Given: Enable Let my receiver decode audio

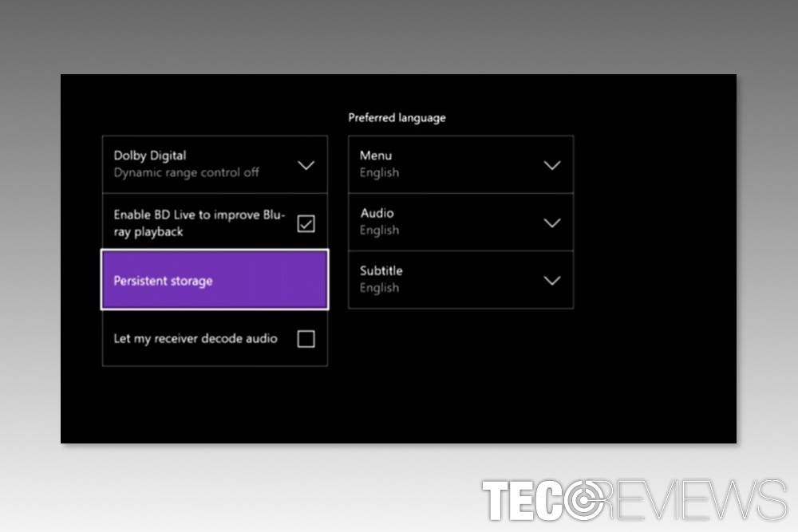Looking at the screenshot, I should coord(306,339).
